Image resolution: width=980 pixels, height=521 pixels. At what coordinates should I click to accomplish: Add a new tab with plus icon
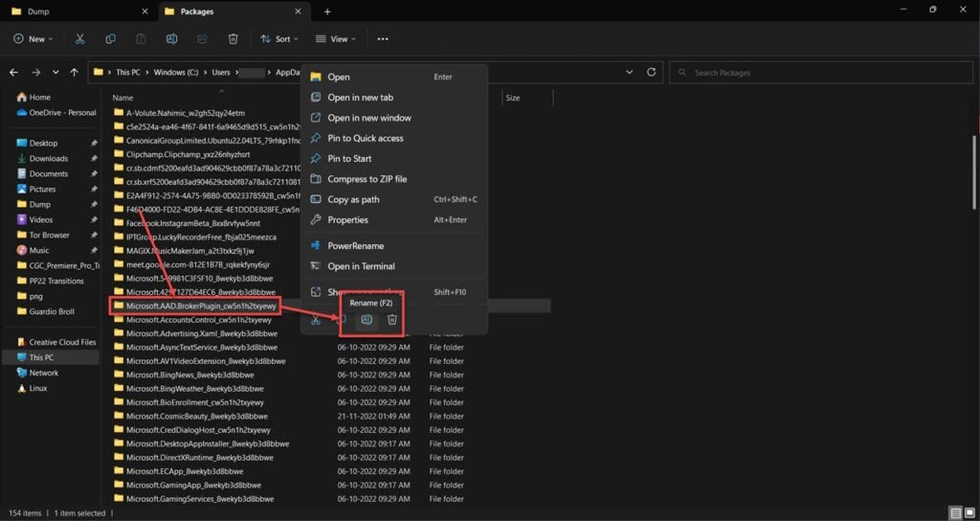[327, 11]
